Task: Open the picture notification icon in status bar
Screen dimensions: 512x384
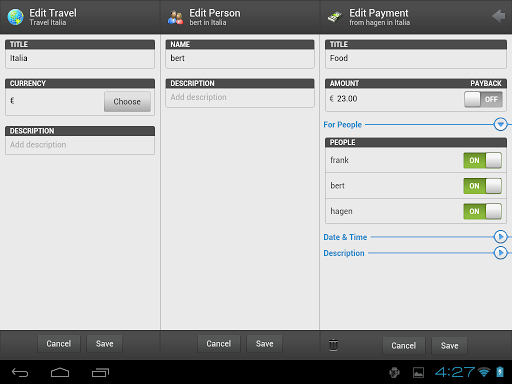Action: coord(418,372)
